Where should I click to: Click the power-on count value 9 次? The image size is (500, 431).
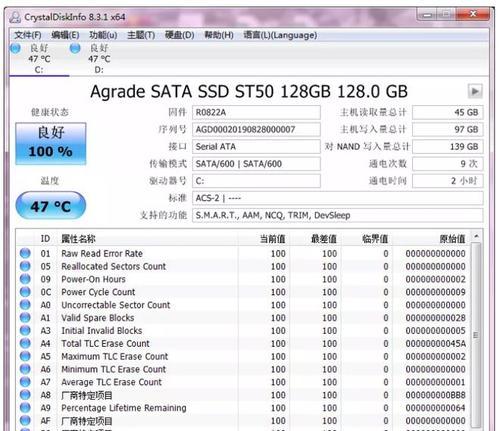448,164
